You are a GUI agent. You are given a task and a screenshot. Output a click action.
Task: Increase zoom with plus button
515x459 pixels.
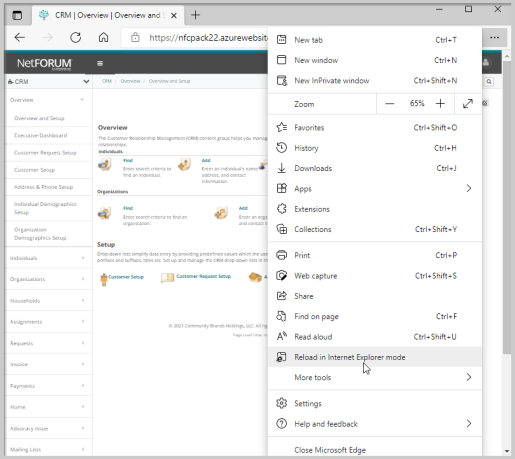click(x=440, y=104)
